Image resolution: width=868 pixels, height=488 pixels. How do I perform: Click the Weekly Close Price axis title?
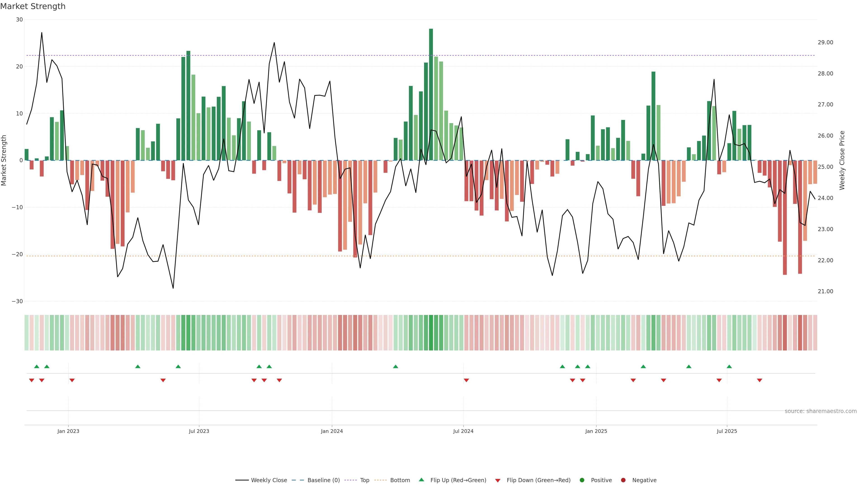pyautogui.click(x=842, y=160)
